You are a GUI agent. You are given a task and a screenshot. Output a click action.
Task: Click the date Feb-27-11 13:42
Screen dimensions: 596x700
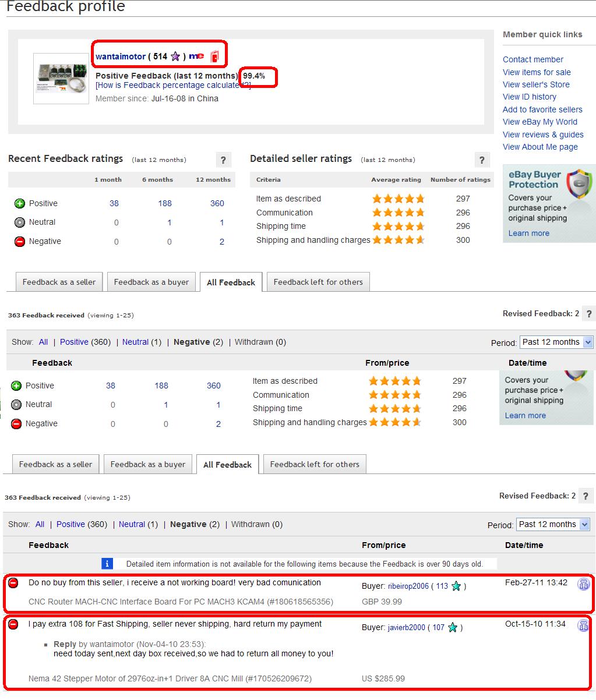tap(536, 582)
